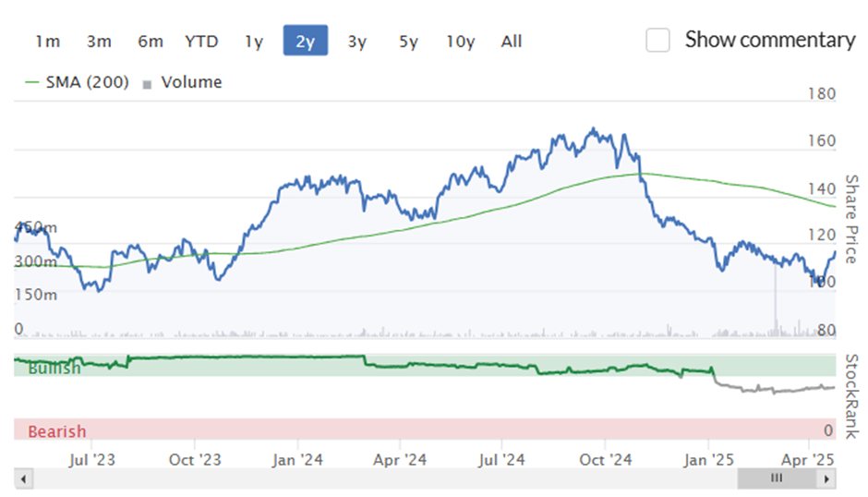Click the highlighted 2y range button
This screenshot has width=868, height=497.
point(306,41)
